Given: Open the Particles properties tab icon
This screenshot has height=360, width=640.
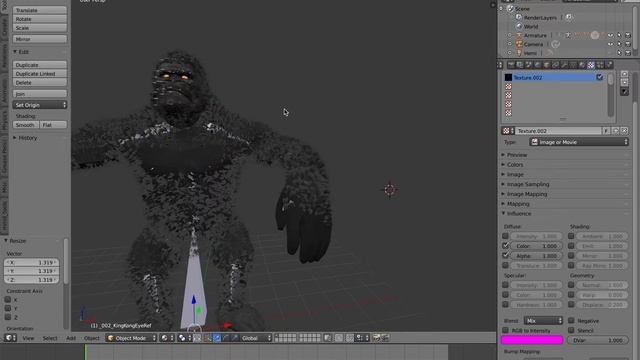Looking at the screenshot, I should [600, 65].
